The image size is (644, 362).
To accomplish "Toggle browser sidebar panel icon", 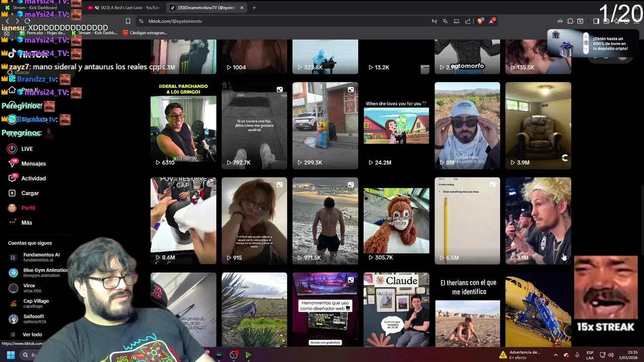I will coord(596,21).
